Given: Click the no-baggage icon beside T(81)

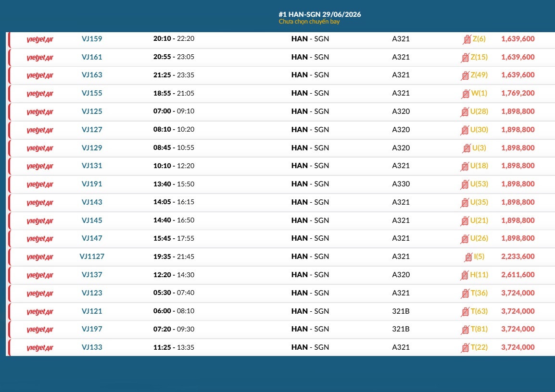Looking at the screenshot, I should click(465, 330).
